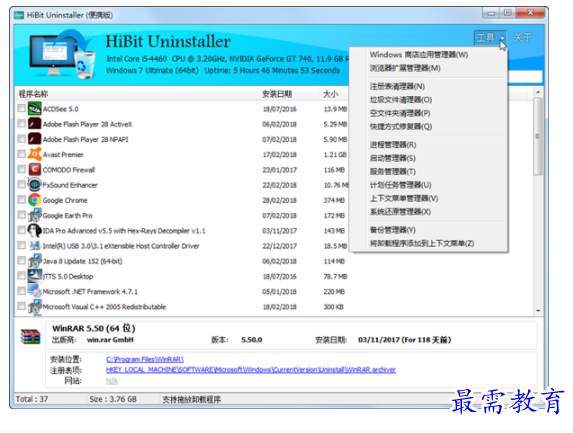573x433 pixels.
Task: Click the HiBit Uninstaller monitor and recycle bin logo
Action: (x=63, y=54)
